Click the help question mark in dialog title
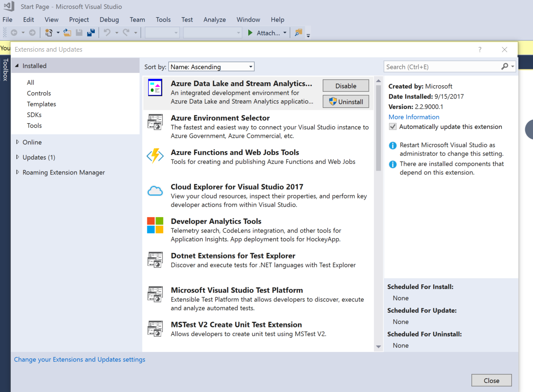 [480, 50]
